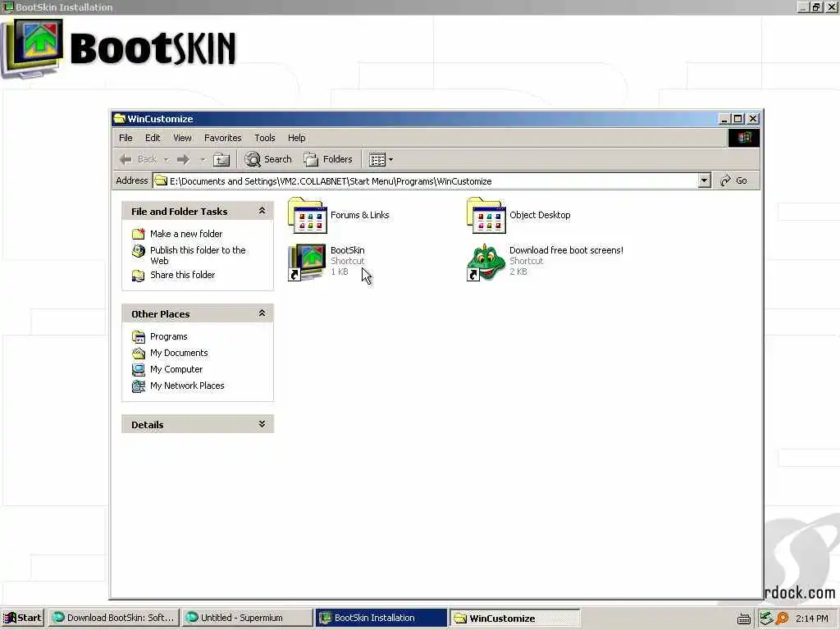840x630 pixels.
Task: Open the View menu
Action: pos(182,138)
